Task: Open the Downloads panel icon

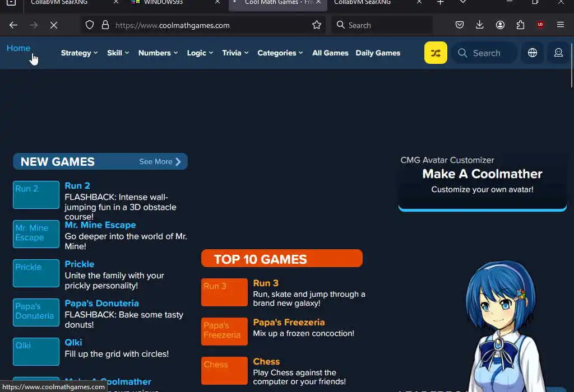Action: coord(480,25)
